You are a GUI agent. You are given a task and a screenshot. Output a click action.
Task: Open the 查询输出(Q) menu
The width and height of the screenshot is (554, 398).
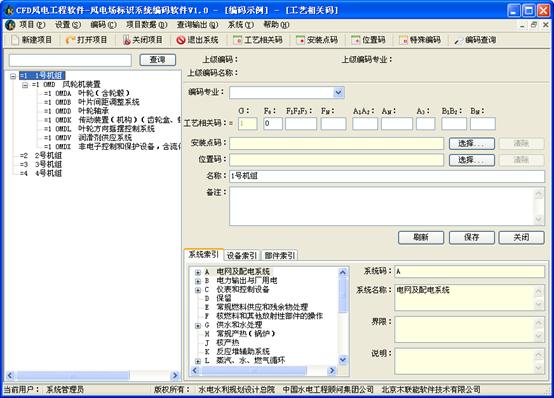(198, 25)
